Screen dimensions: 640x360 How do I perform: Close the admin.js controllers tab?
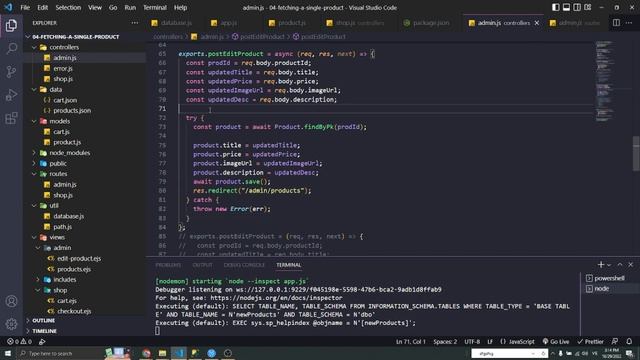[537, 23]
